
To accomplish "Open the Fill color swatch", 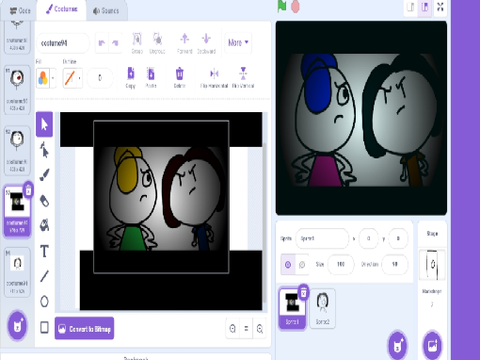I will pos(43,78).
